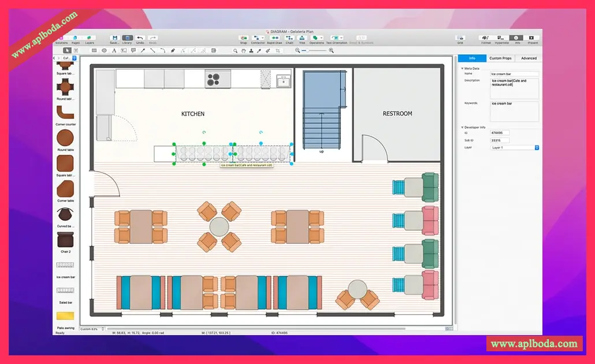The image size is (595, 364).
Task: Switch to the Advanced tab
Action: point(529,58)
